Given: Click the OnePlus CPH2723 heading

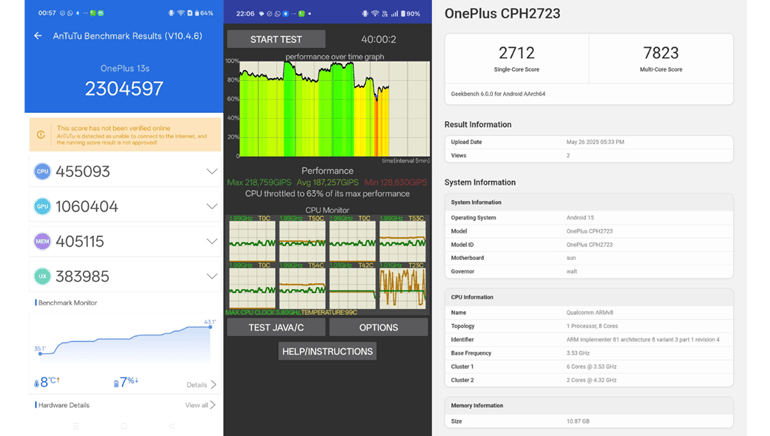Looking at the screenshot, I should click(502, 13).
